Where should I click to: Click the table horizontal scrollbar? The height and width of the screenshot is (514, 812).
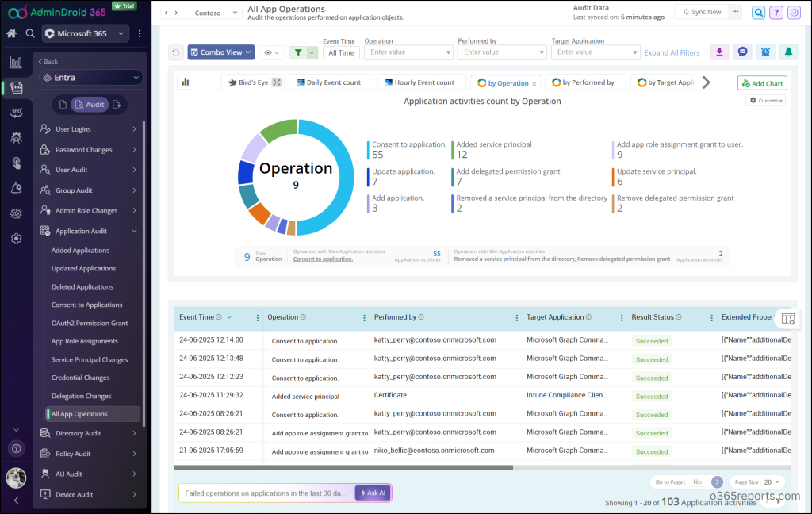343,467
